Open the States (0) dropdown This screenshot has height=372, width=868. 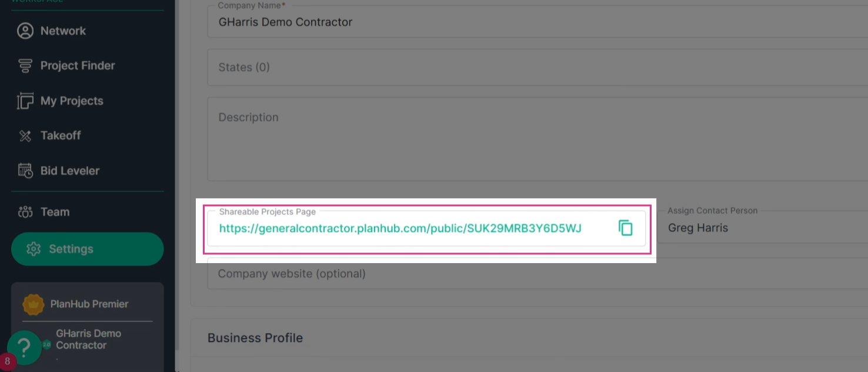[538, 67]
